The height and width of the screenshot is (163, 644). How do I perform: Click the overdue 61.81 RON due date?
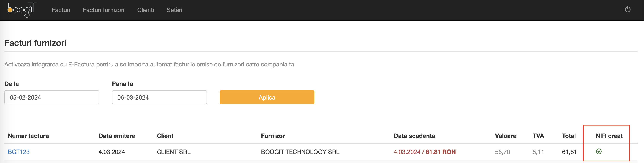click(424, 152)
